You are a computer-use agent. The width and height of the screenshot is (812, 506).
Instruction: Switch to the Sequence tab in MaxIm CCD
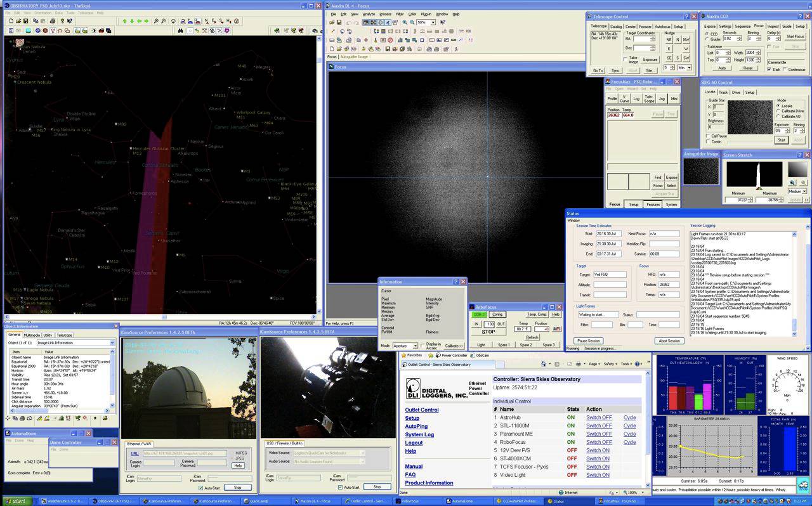click(x=743, y=26)
